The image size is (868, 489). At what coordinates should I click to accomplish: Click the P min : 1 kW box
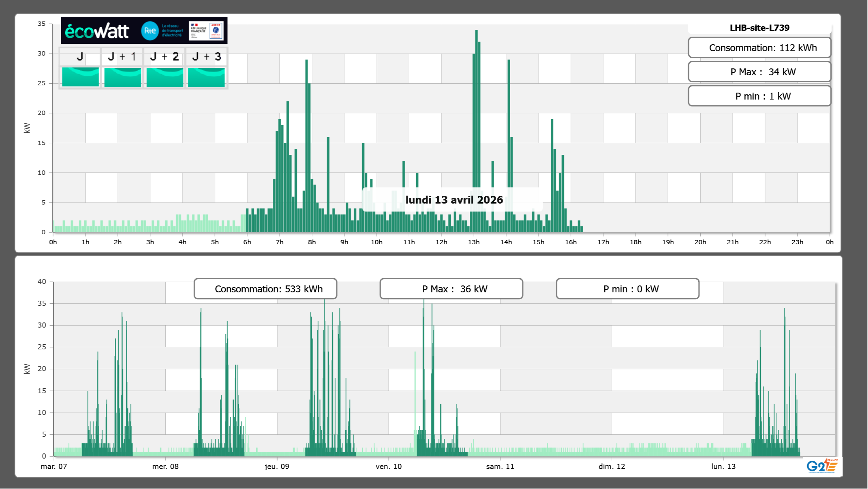pos(759,96)
